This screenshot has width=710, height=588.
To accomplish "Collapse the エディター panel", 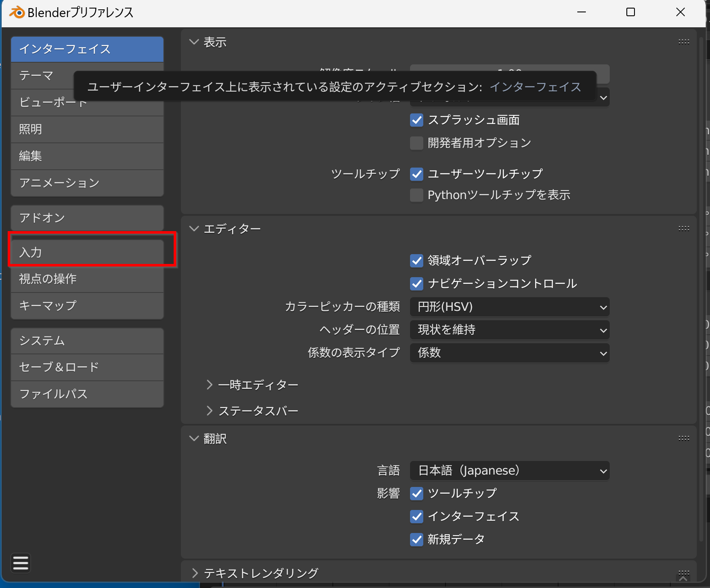I will (194, 229).
